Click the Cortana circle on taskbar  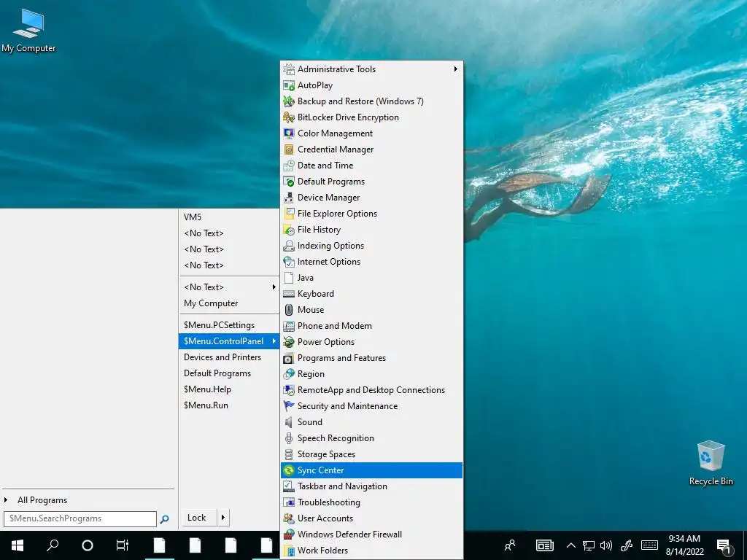coord(88,545)
